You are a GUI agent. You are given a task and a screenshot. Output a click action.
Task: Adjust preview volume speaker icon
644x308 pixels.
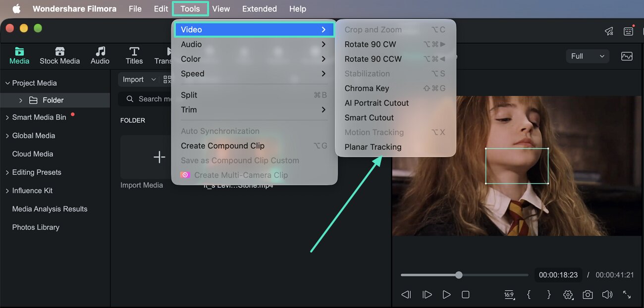[607, 295]
